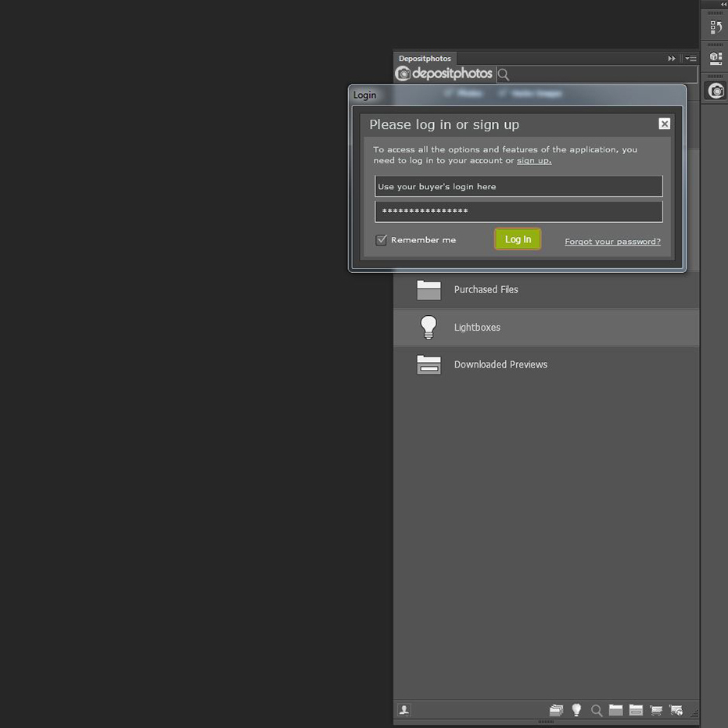Click the user account icon in bottom bar
The image size is (728, 728).
[404, 709]
